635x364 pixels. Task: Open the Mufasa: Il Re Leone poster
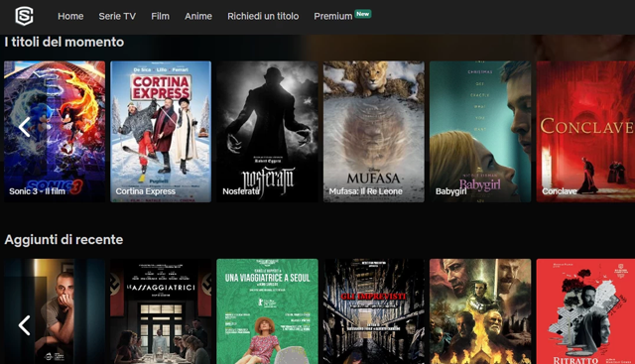[374, 132]
